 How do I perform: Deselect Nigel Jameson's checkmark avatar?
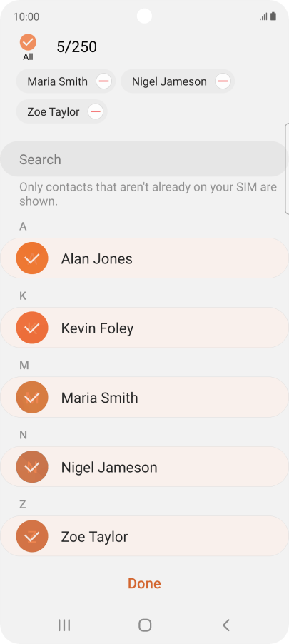click(x=32, y=466)
